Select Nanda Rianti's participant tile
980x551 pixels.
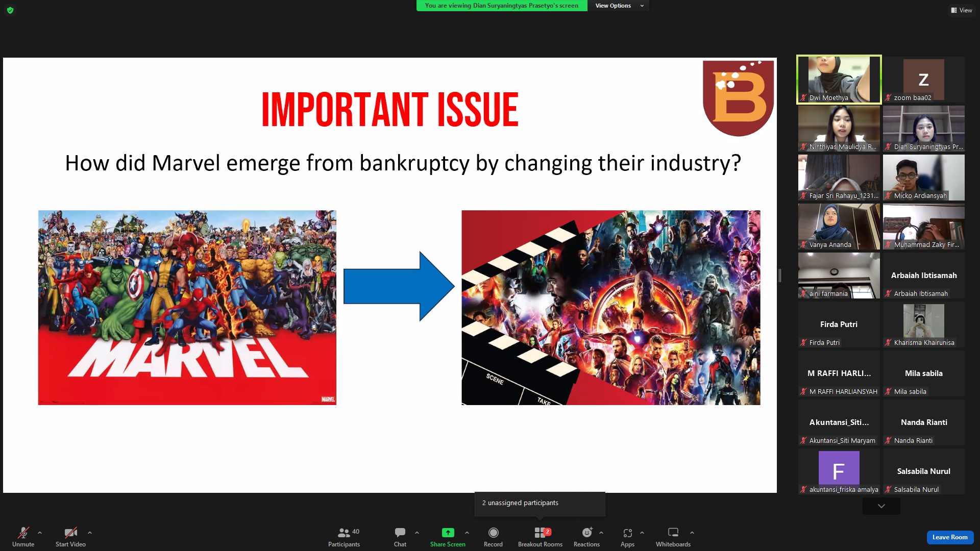(924, 422)
